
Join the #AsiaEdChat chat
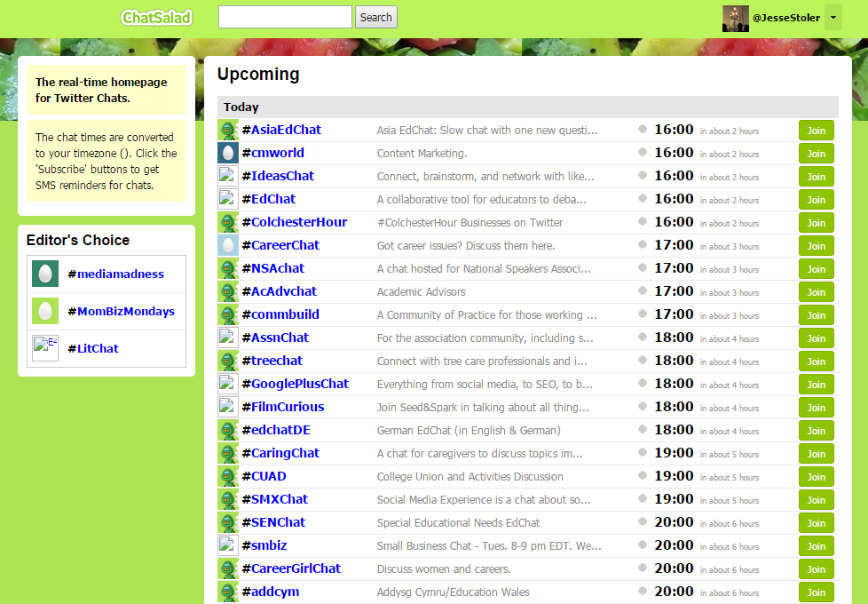[816, 131]
